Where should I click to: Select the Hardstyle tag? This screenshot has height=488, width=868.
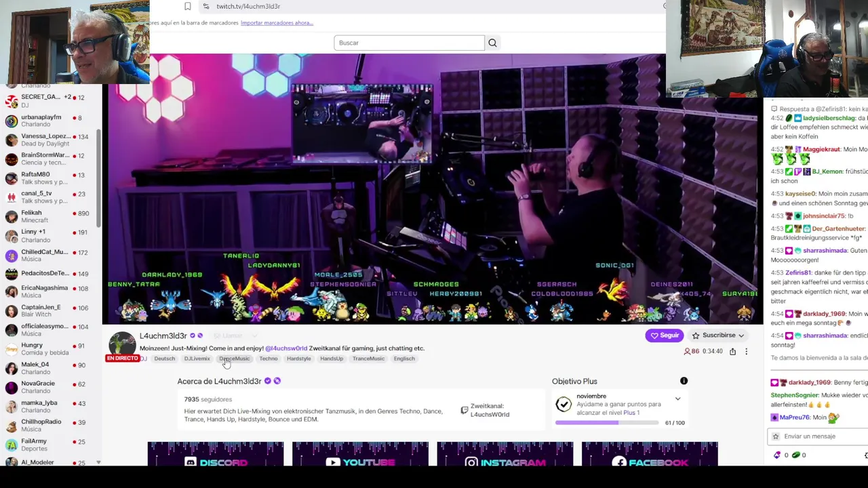(298, 359)
